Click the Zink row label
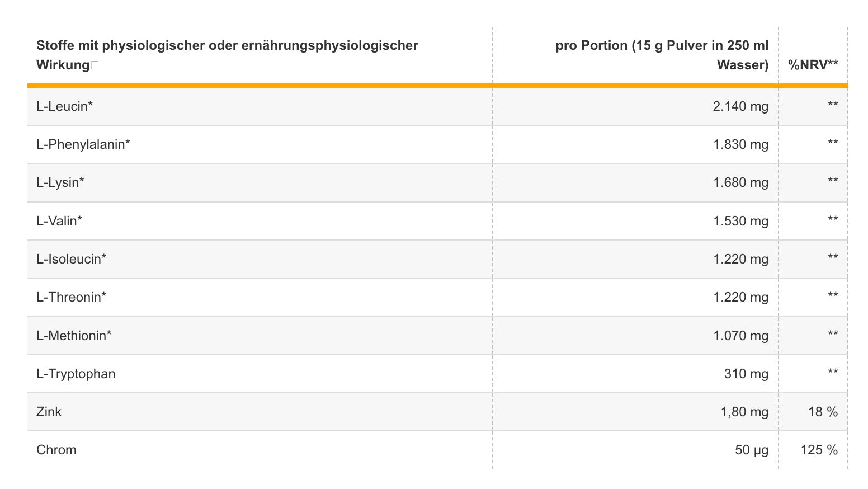 coord(49,412)
